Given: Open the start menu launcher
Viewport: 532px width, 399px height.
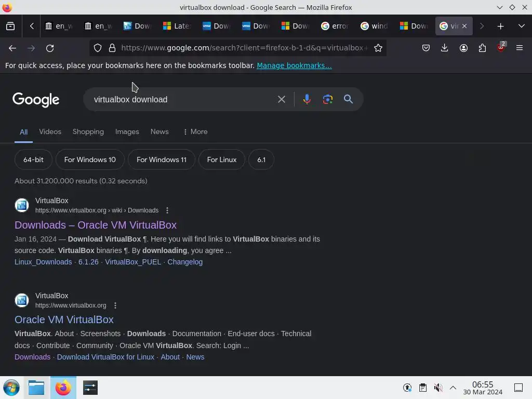Looking at the screenshot, I should (11, 388).
